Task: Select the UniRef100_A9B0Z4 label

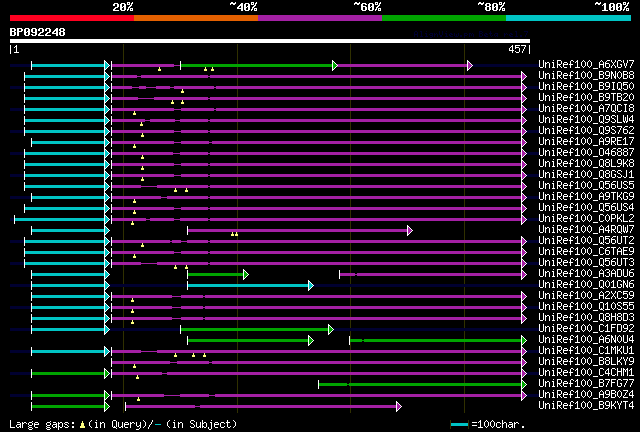Action: point(586,395)
